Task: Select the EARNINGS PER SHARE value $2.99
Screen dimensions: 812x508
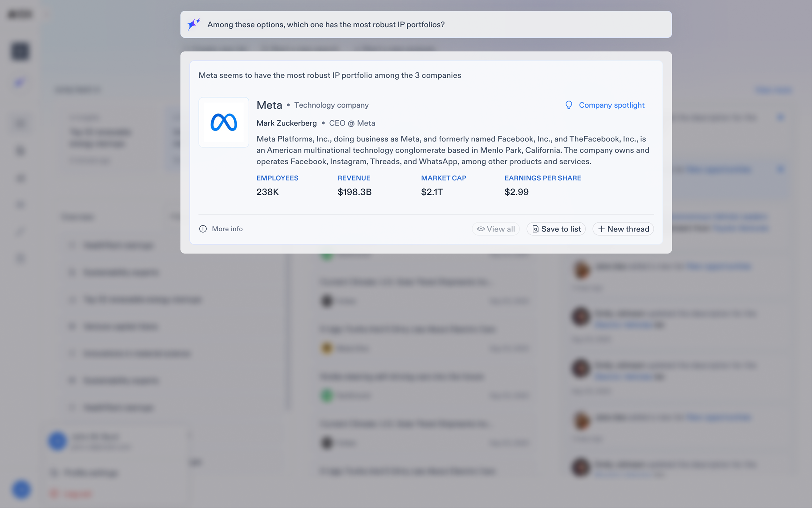Action: 516,192
